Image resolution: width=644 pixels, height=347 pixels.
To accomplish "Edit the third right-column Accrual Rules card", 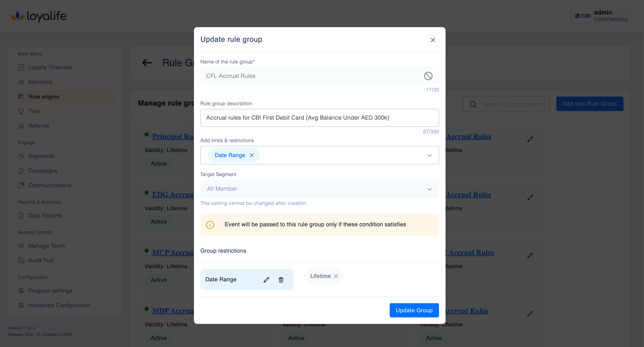I will tap(530, 255).
